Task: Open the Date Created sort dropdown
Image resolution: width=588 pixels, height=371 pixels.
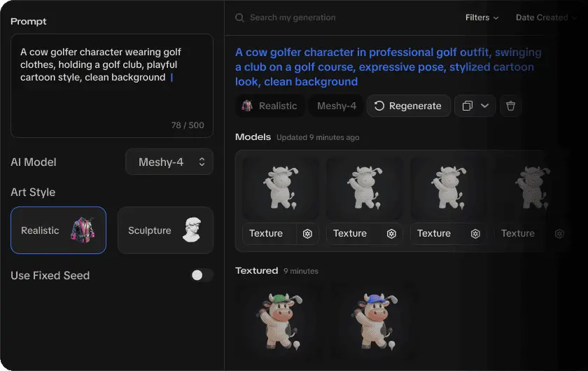Action: point(545,17)
